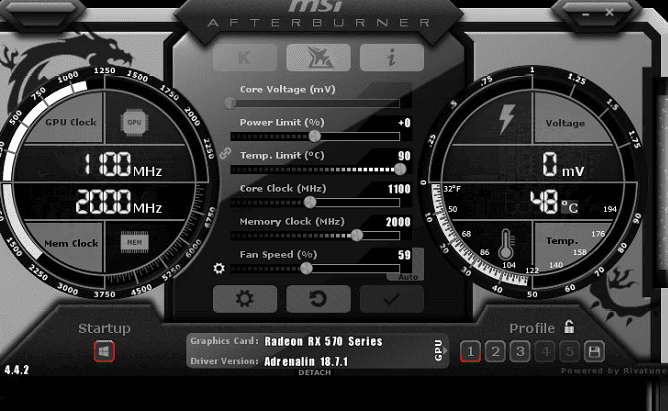Click the Core Clock slider handle

click(x=310, y=202)
